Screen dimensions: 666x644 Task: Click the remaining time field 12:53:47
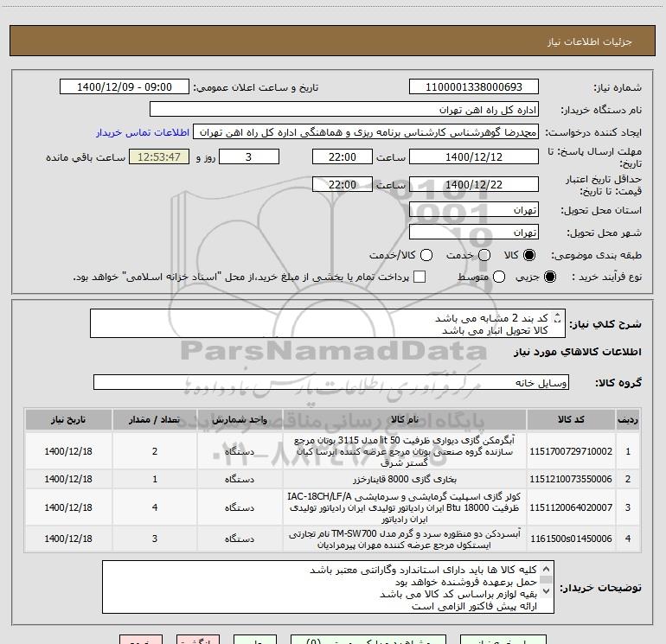(159, 156)
